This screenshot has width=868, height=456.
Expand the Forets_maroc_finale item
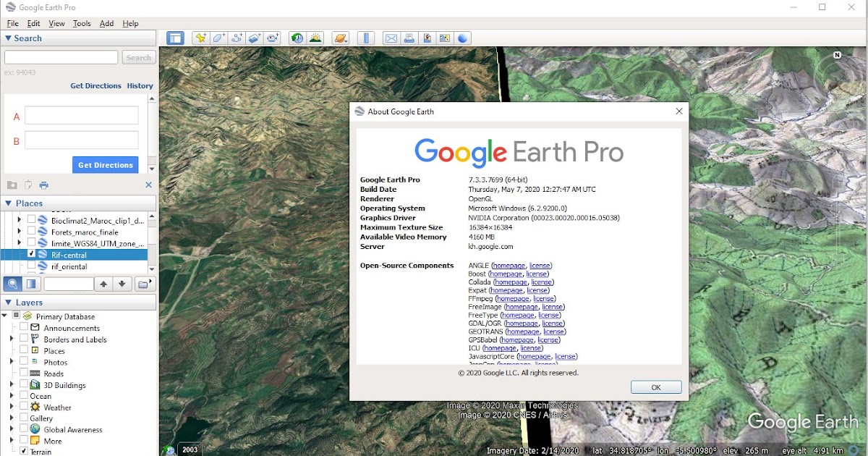pyautogui.click(x=20, y=232)
